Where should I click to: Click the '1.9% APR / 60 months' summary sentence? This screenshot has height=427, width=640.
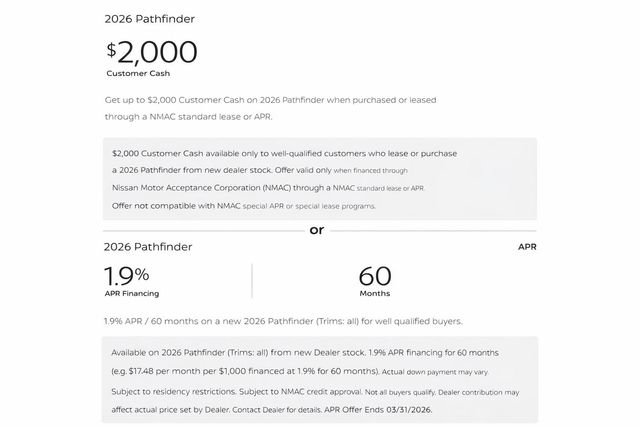283,321
